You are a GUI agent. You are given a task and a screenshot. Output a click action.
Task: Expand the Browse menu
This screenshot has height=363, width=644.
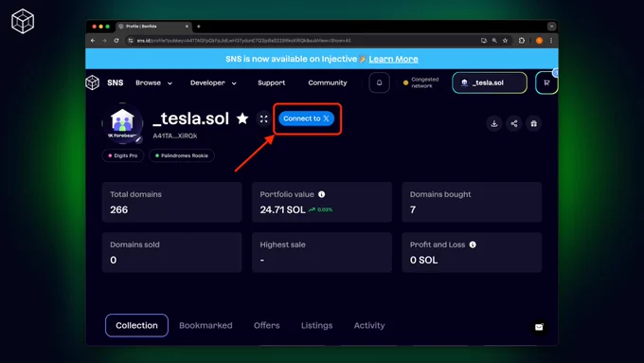click(x=154, y=82)
